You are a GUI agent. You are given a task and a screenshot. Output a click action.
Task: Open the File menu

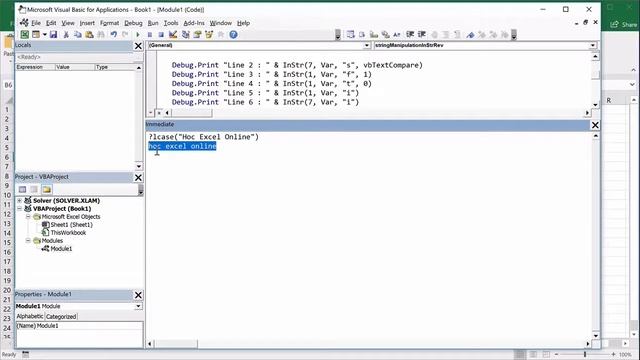(x=36, y=23)
